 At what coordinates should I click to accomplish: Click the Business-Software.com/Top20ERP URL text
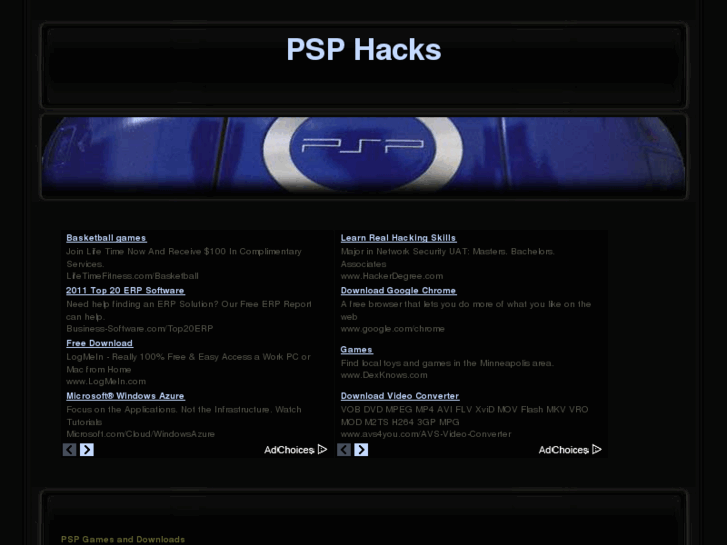(x=140, y=329)
